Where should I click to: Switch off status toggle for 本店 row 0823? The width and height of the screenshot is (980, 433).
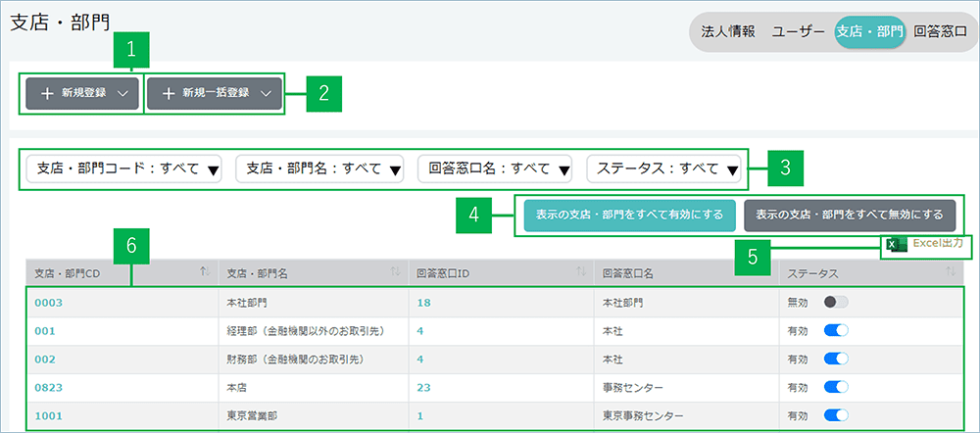(x=835, y=387)
